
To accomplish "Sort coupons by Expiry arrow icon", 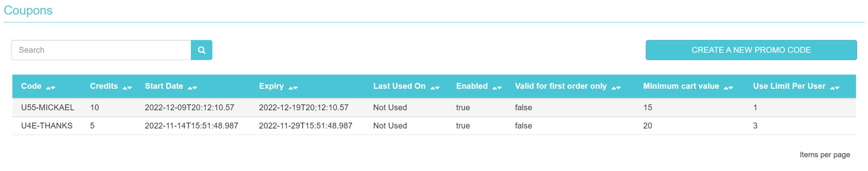I will 293,88.
